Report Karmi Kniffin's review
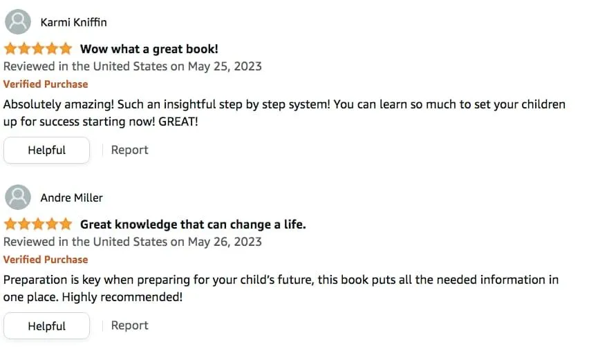The image size is (598, 364). pyautogui.click(x=129, y=150)
